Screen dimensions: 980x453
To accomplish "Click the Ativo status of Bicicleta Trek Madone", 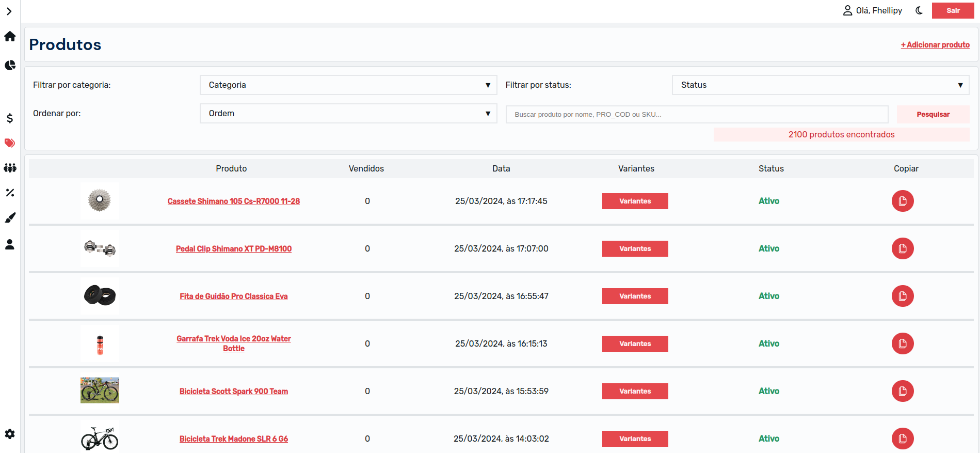I will [769, 439].
